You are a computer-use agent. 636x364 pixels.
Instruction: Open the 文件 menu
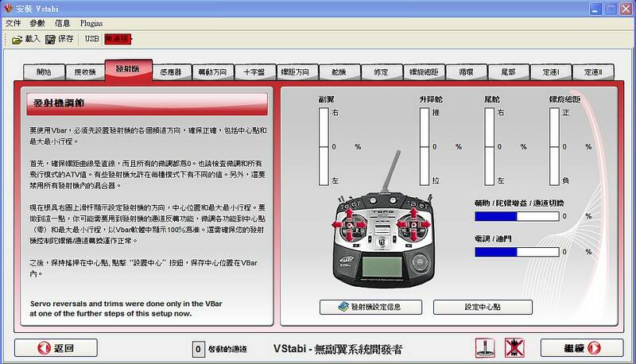[x=13, y=23]
